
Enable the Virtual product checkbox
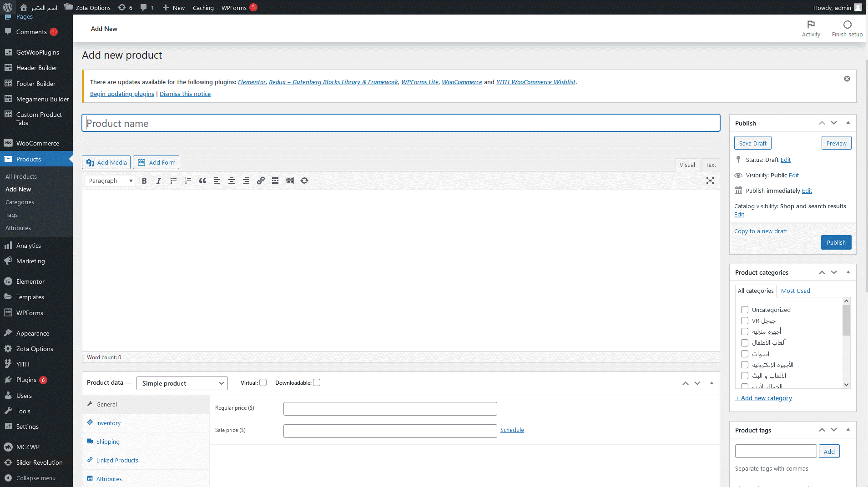pyautogui.click(x=263, y=382)
